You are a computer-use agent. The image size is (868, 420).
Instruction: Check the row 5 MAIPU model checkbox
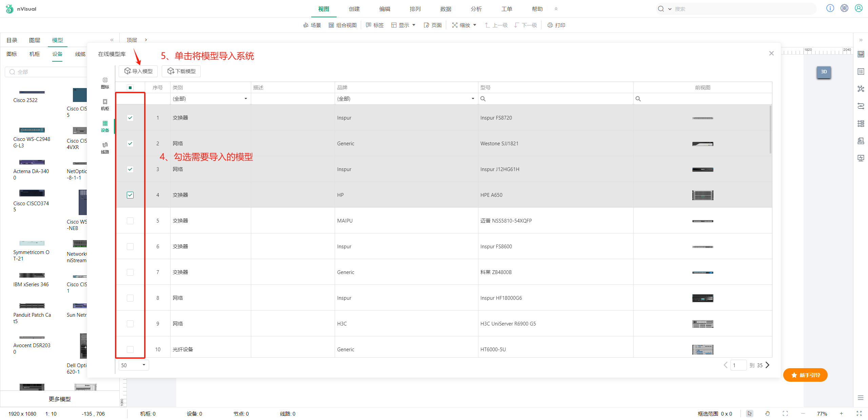(130, 221)
